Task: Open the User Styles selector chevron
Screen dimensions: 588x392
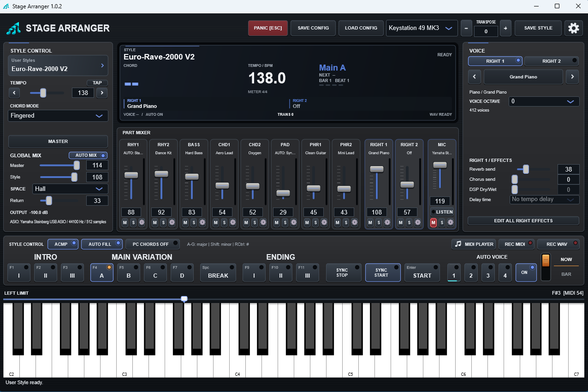Action: tap(102, 65)
